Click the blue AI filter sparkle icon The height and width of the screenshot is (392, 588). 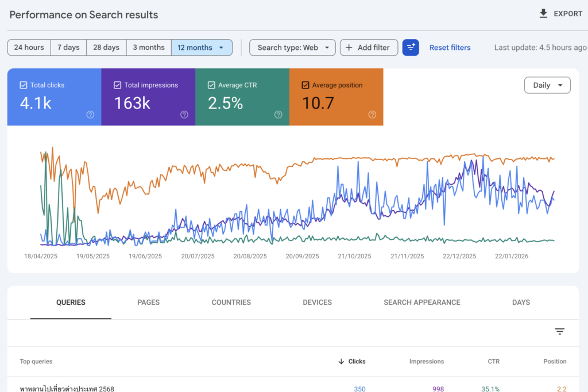411,48
